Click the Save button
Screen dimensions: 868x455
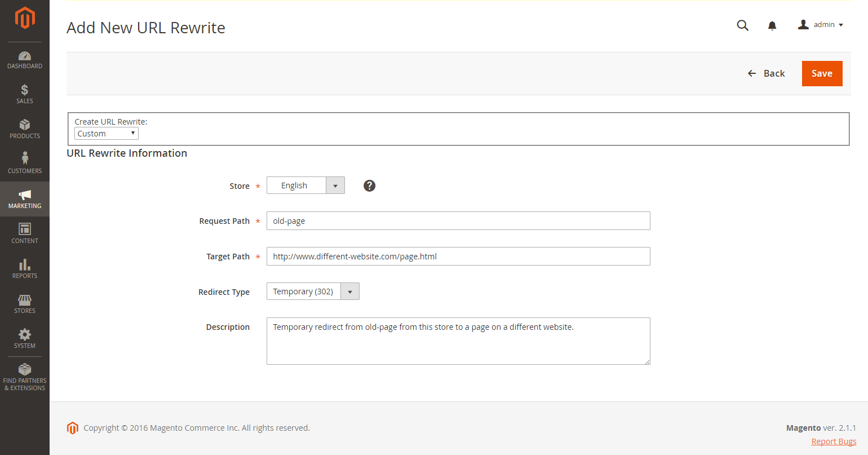[822, 73]
